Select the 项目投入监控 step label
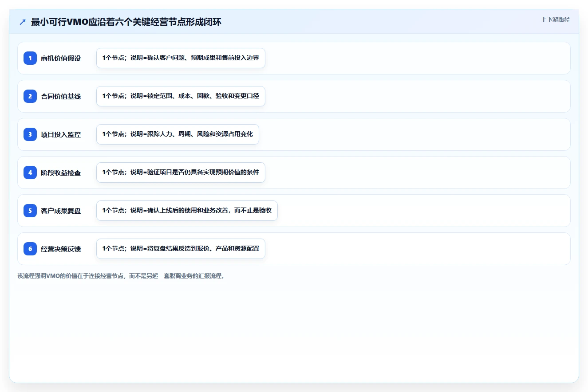 coord(61,134)
